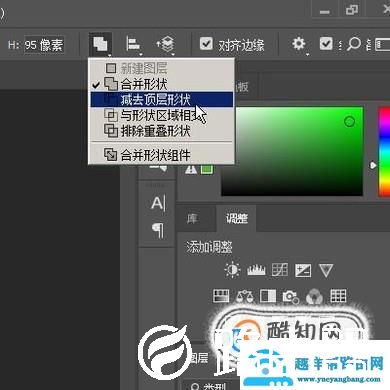Open the gear settings options
390x390 pixels.
coord(299,44)
